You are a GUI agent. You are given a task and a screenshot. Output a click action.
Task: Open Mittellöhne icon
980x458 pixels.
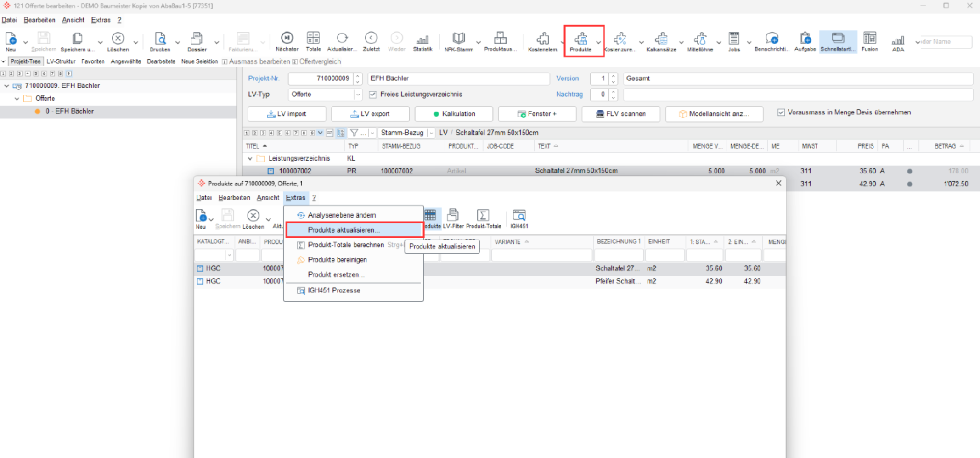click(x=700, y=38)
